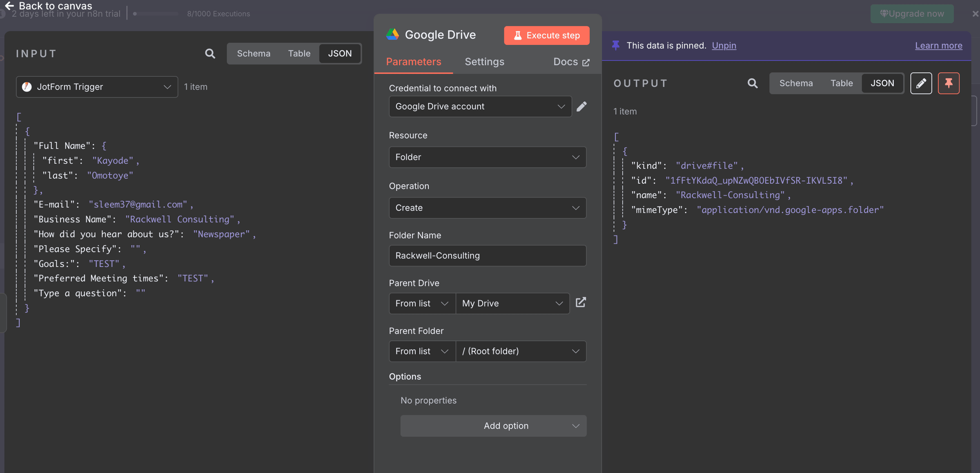This screenshot has width=980, height=473.
Task: Click the No properties text under Options
Action: click(x=428, y=400)
